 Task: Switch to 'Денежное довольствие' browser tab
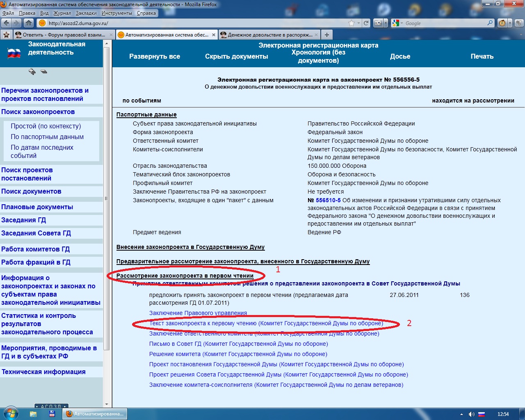[269, 35]
